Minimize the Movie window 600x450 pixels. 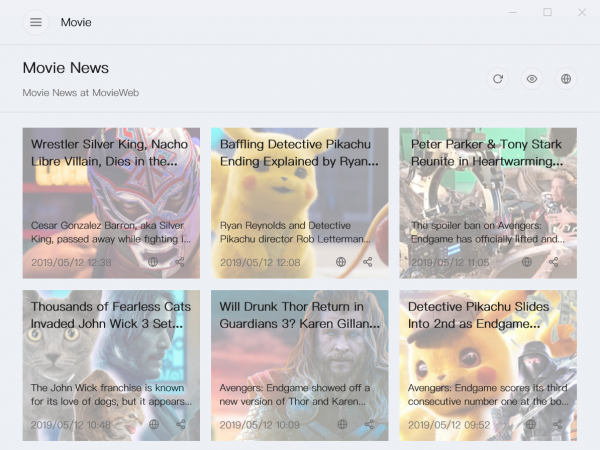coord(513,13)
